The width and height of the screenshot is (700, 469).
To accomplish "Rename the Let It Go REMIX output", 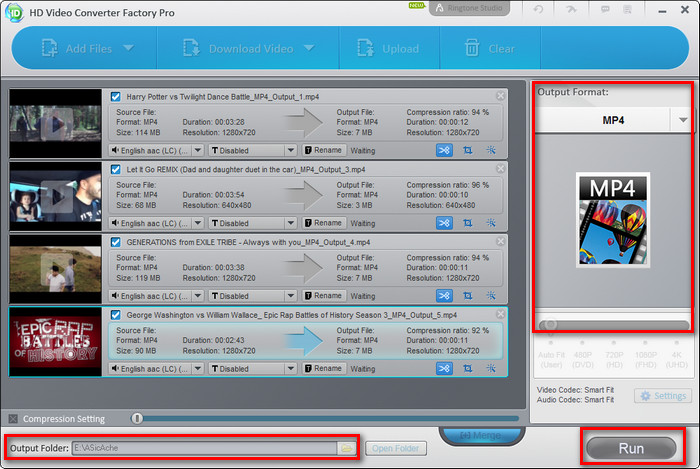I will tap(323, 223).
